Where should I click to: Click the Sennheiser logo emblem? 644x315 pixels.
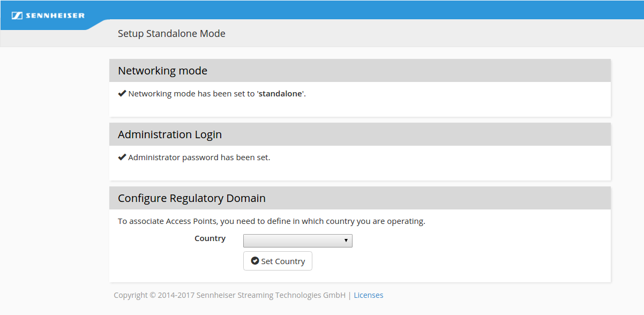pyautogui.click(x=17, y=16)
